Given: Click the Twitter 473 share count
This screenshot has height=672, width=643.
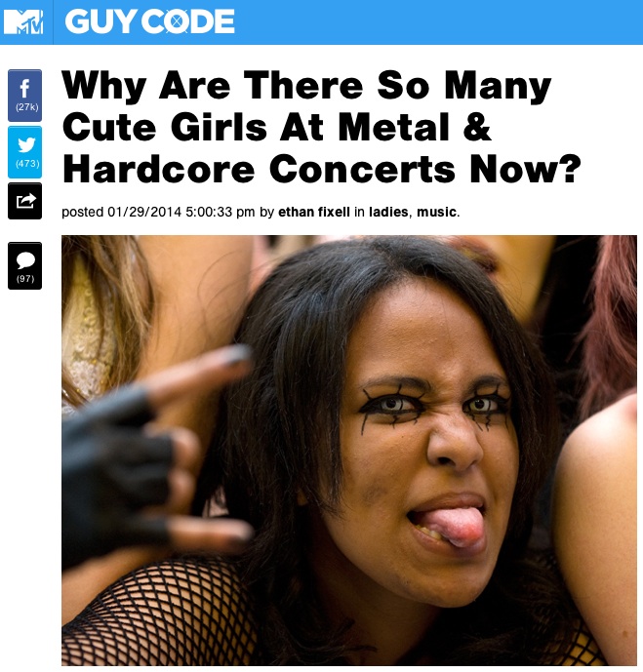Looking at the screenshot, I should click(x=27, y=164).
